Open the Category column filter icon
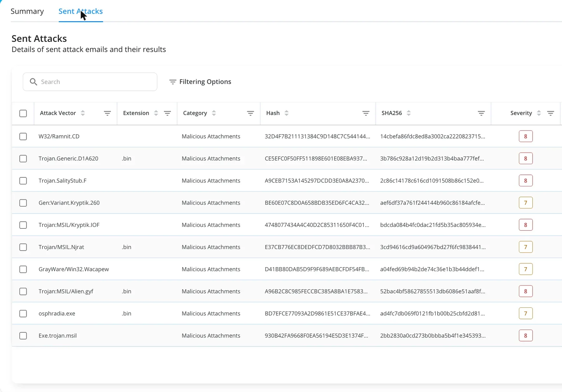The height and width of the screenshot is (392, 562). pyautogui.click(x=250, y=113)
